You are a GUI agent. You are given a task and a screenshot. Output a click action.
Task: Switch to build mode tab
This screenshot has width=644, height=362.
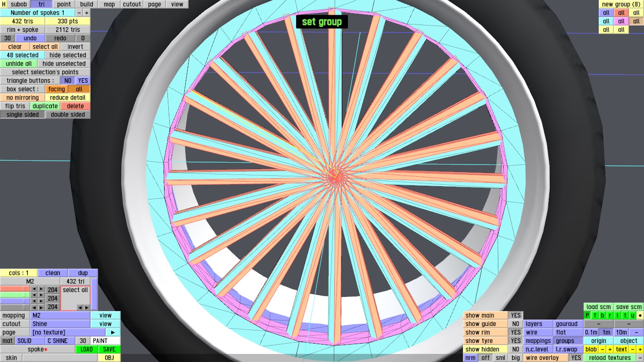(87, 4)
